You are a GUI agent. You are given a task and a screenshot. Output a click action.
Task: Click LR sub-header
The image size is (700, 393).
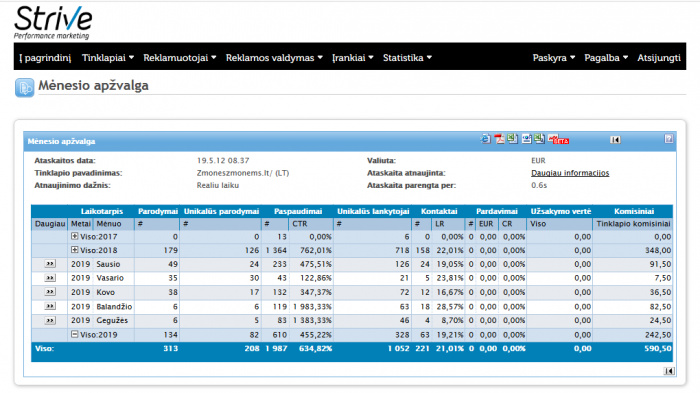tap(439, 224)
